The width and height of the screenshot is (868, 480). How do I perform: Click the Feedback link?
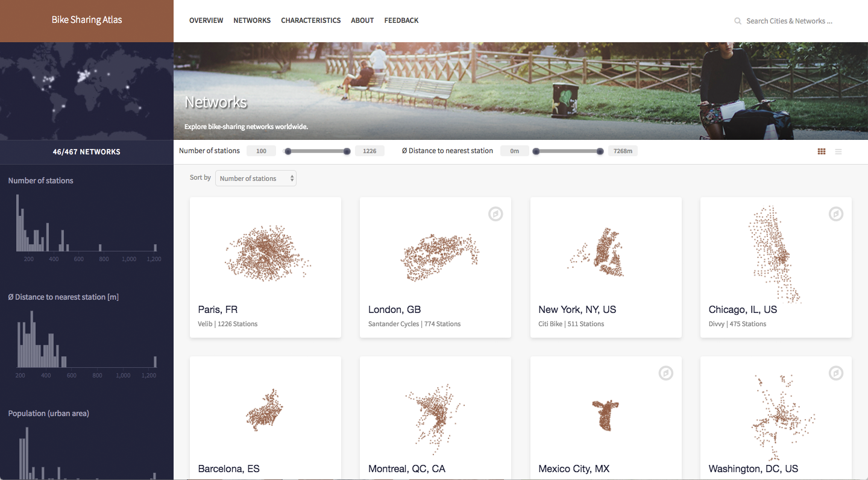[401, 21]
